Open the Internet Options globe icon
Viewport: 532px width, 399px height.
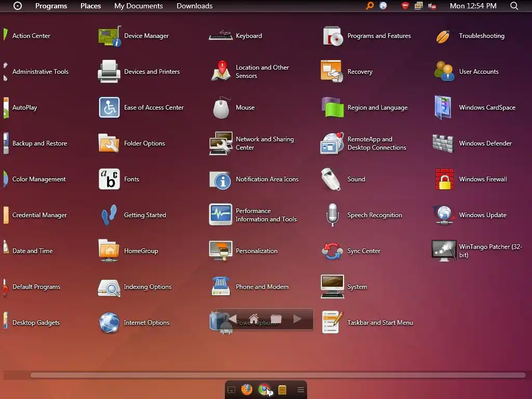(109, 323)
